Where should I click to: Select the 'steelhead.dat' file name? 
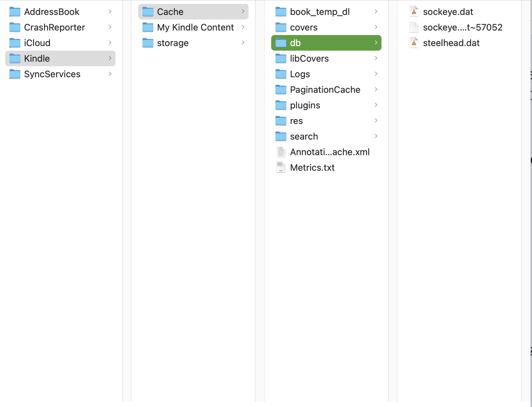point(451,43)
